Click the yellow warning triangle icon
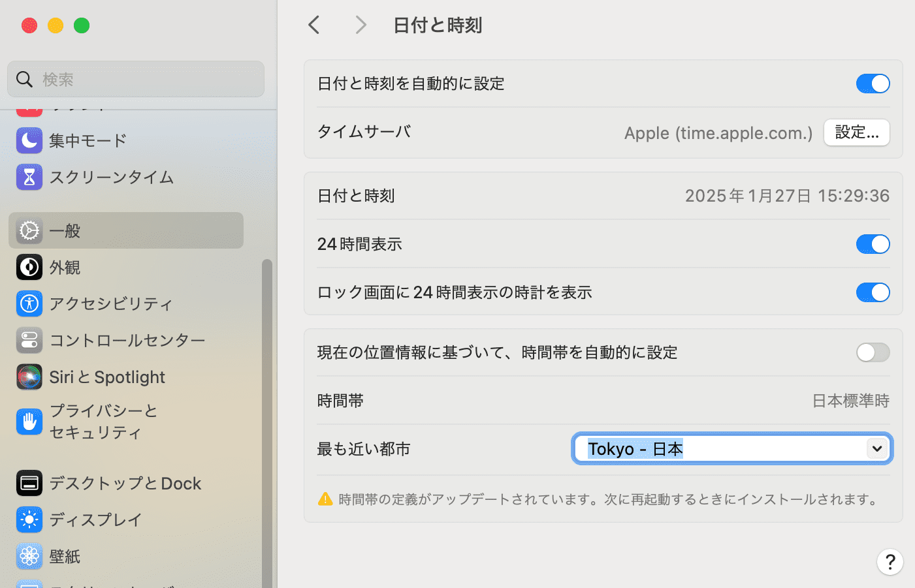Viewport: 915px width, 588px height. pyautogui.click(x=325, y=499)
